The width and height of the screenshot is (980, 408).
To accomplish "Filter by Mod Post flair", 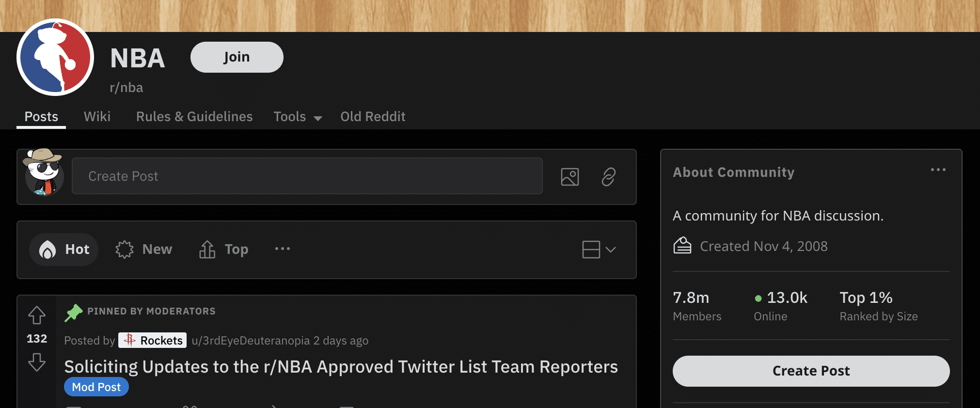I will 96,387.
